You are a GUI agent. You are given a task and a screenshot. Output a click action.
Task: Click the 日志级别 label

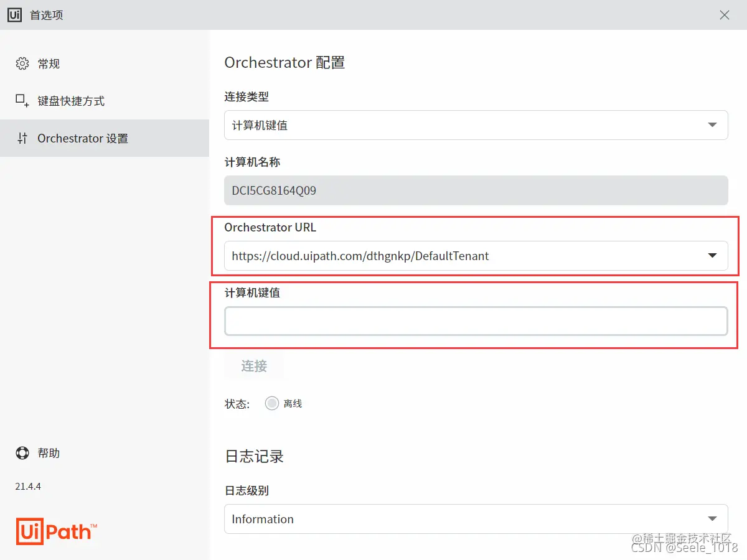(x=247, y=490)
